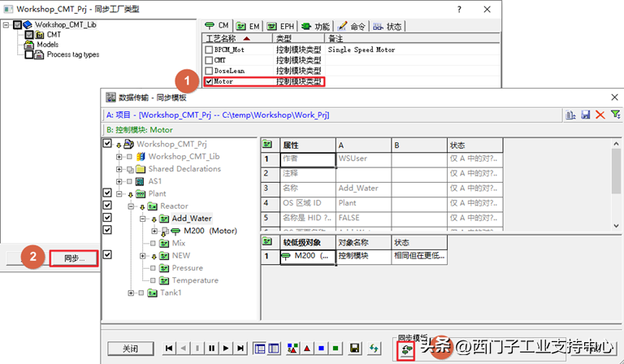Click the red triangle filter icon

(306, 349)
